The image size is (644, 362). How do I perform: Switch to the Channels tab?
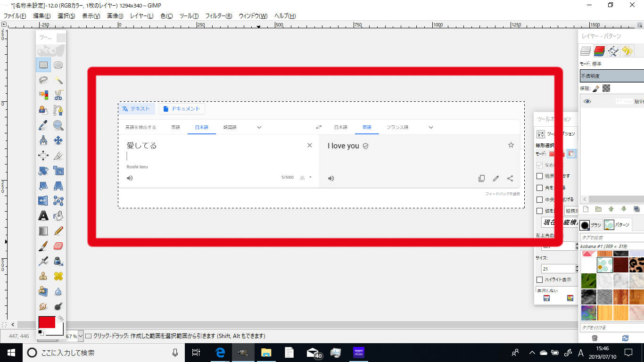click(x=599, y=50)
